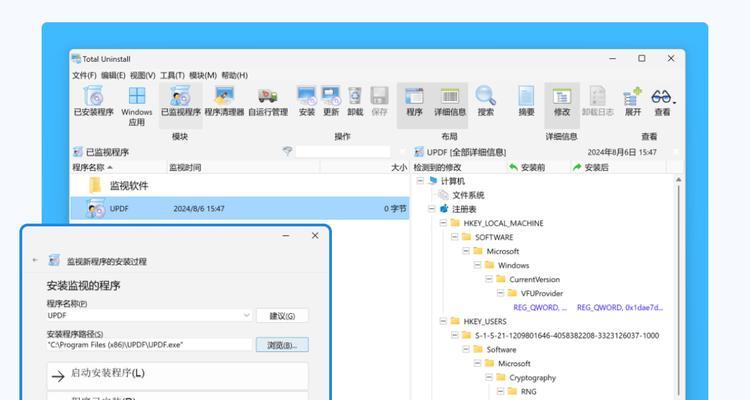Select the S-1-5-21-1209801646-4058382208-3323126037-1000 key label
This screenshot has height=400, width=750.
click(x=567, y=335)
